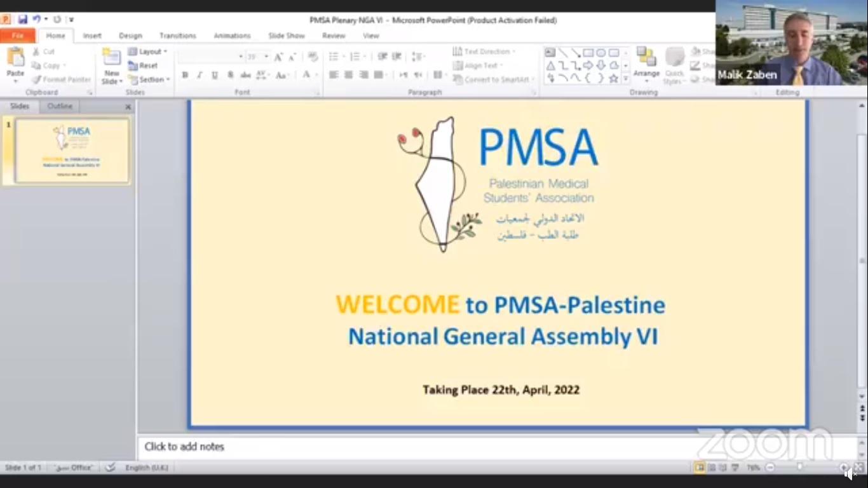
Task: Switch to the Design ribbon tab
Action: click(x=130, y=36)
